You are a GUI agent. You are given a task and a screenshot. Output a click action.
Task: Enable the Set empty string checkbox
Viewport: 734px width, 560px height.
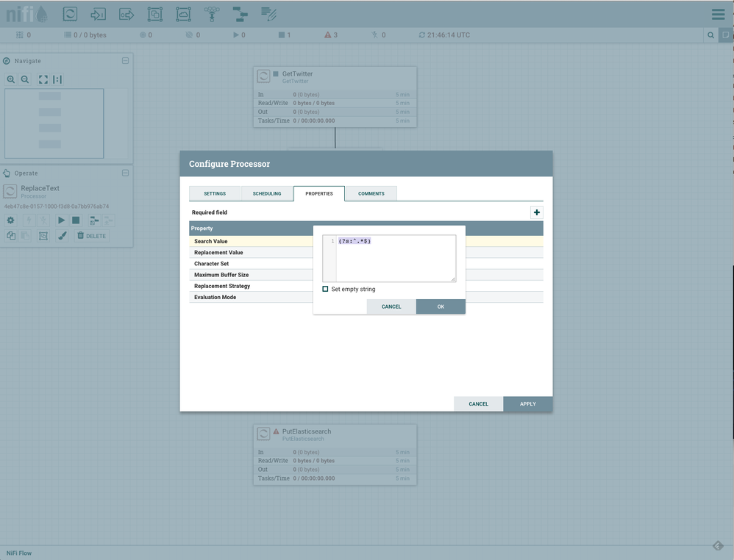click(x=326, y=290)
